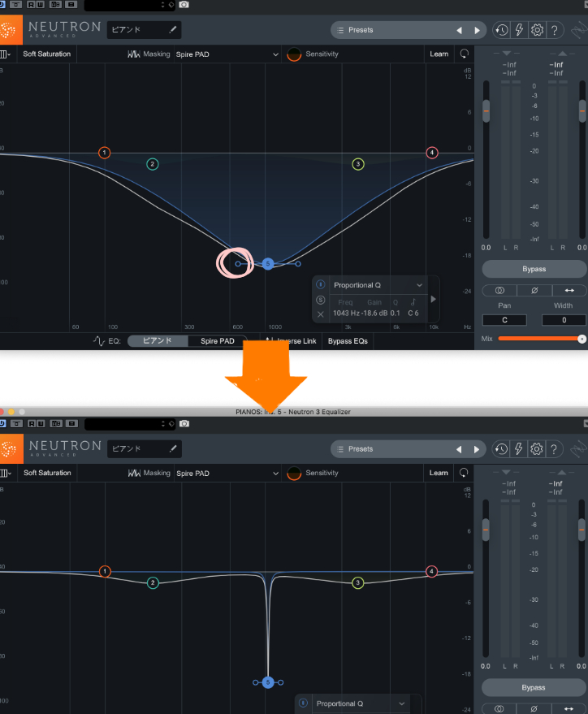Select EQ node 1 in upper window

coord(104,153)
